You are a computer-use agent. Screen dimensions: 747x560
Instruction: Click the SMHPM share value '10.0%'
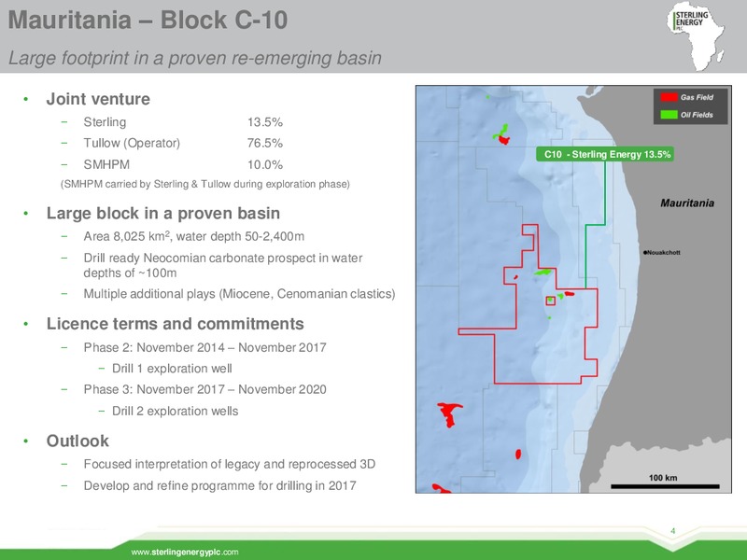(x=265, y=164)
